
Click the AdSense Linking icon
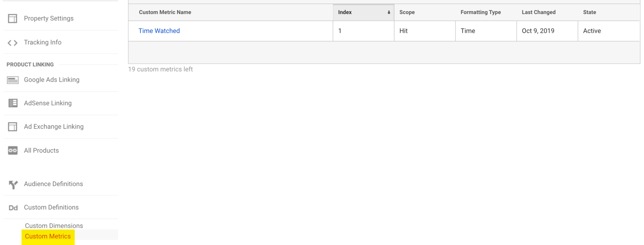(x=13, y=103)
